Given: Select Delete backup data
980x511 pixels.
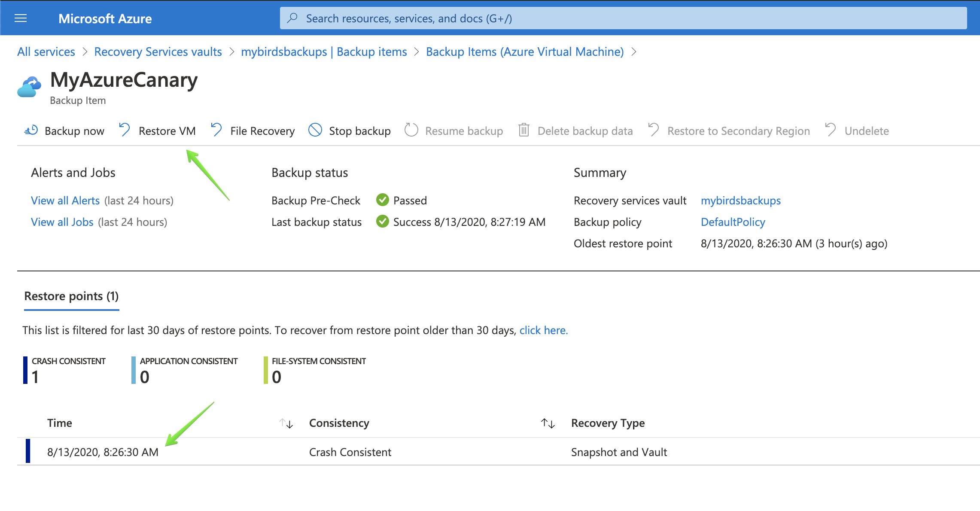Looking at the screenshot, I should (x=585, y=131).
